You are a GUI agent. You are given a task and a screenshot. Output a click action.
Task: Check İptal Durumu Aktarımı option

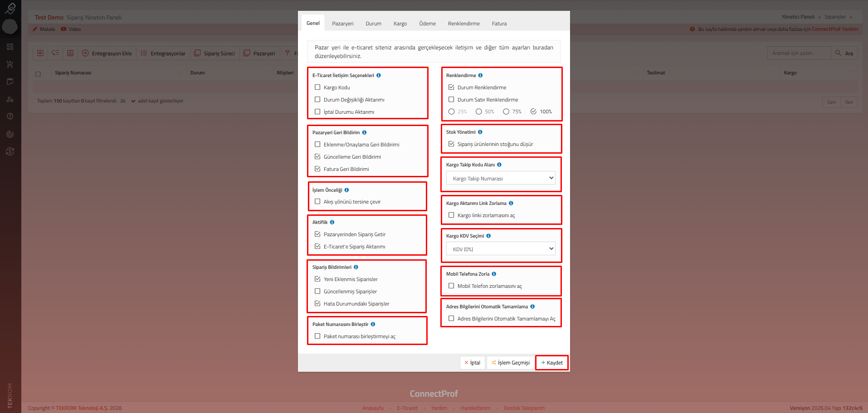pyautogui.click(x=317, y=112)
